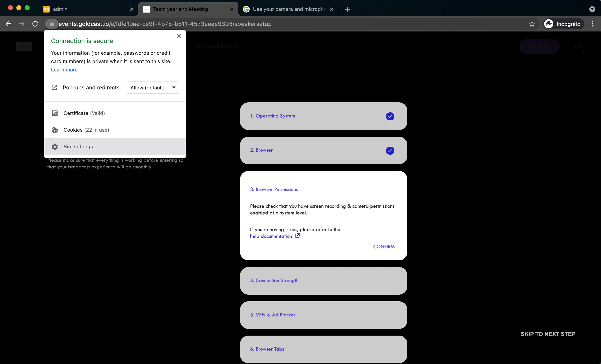Click the Learn more link
The image size is (601, 364).
pos(64,70)
